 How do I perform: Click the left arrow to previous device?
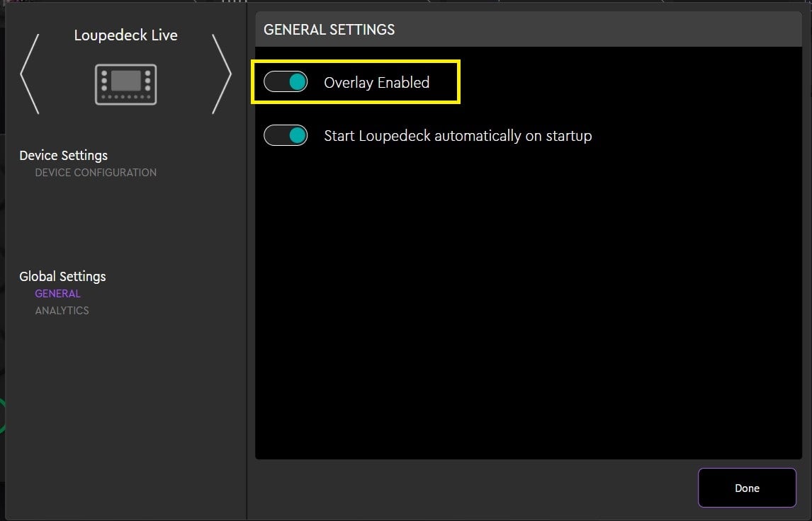pyautogui.click(x=29, y=74)
